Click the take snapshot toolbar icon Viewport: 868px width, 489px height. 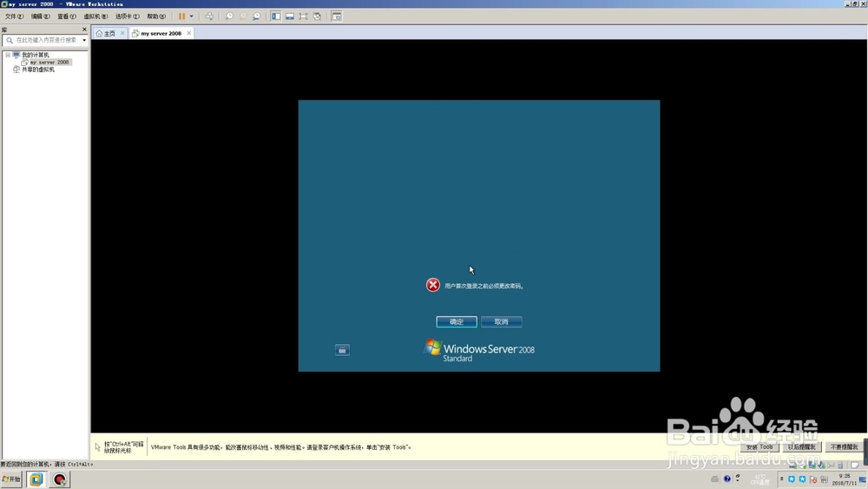click(229, 17)
